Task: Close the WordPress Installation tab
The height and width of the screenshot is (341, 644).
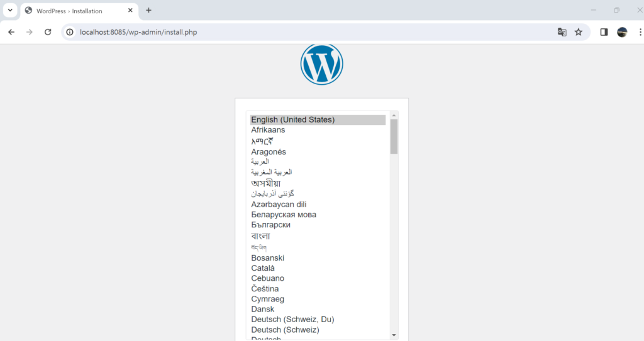Action: click(130, 11)
